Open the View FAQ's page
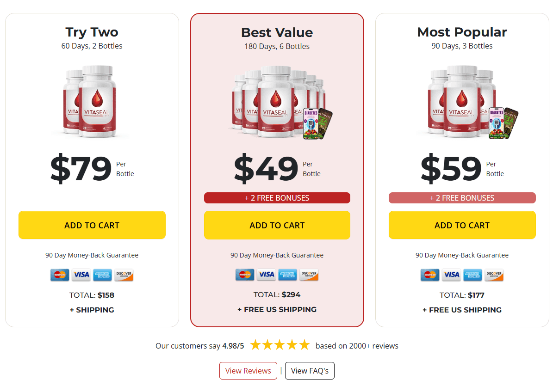Viewport: 553px width, 392px height. pos(310,371)
